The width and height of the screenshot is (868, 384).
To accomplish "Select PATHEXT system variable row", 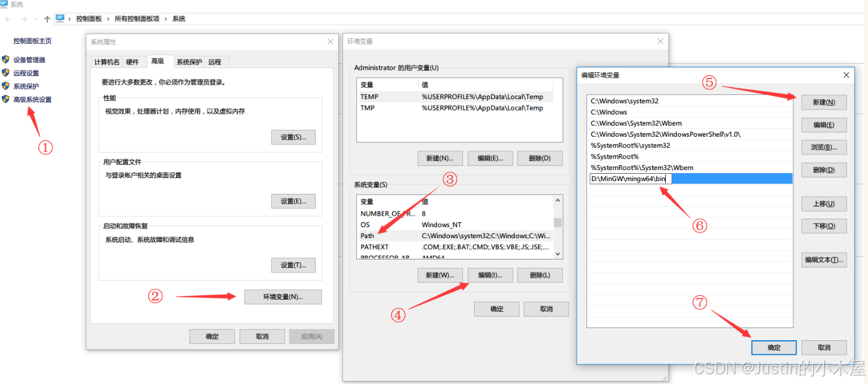I will point(455,247).
